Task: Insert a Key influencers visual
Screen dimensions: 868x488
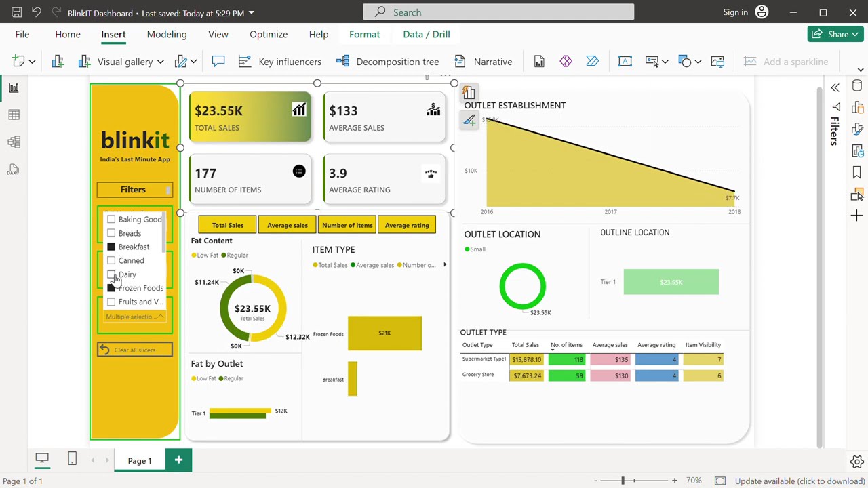Action: pos(279,62)
